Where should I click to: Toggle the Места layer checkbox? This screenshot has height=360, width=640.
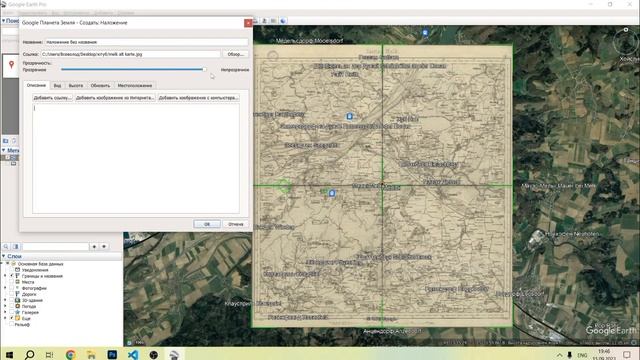coord(12,282)
